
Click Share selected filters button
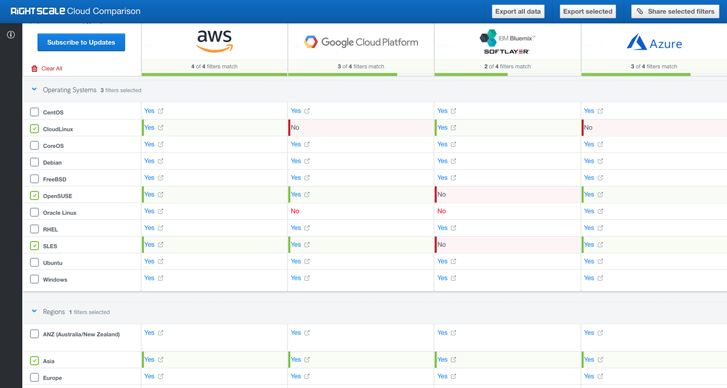tap(675, 11)
